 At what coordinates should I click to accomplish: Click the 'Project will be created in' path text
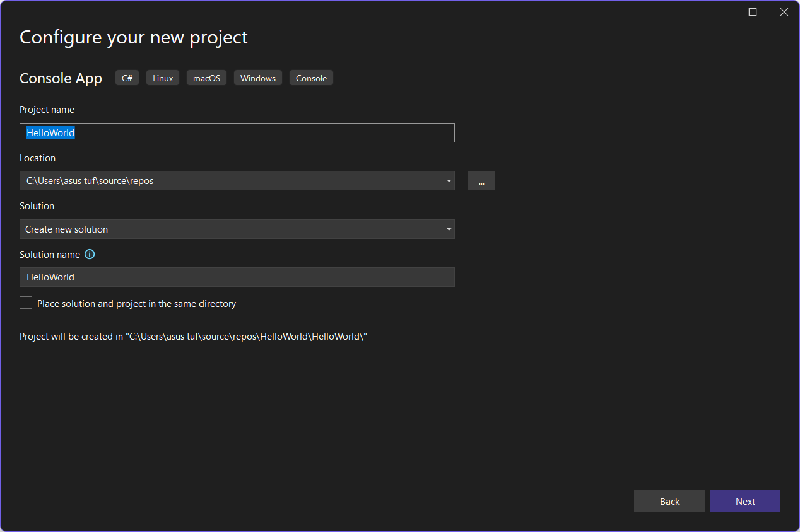click(193, 337)
